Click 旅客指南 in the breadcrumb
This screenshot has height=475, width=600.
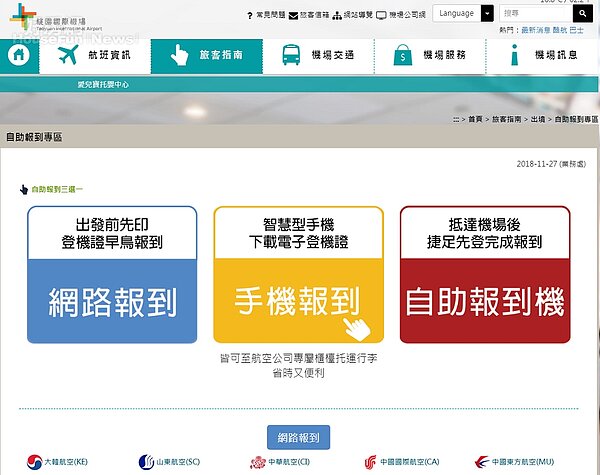tap(506, 119)
